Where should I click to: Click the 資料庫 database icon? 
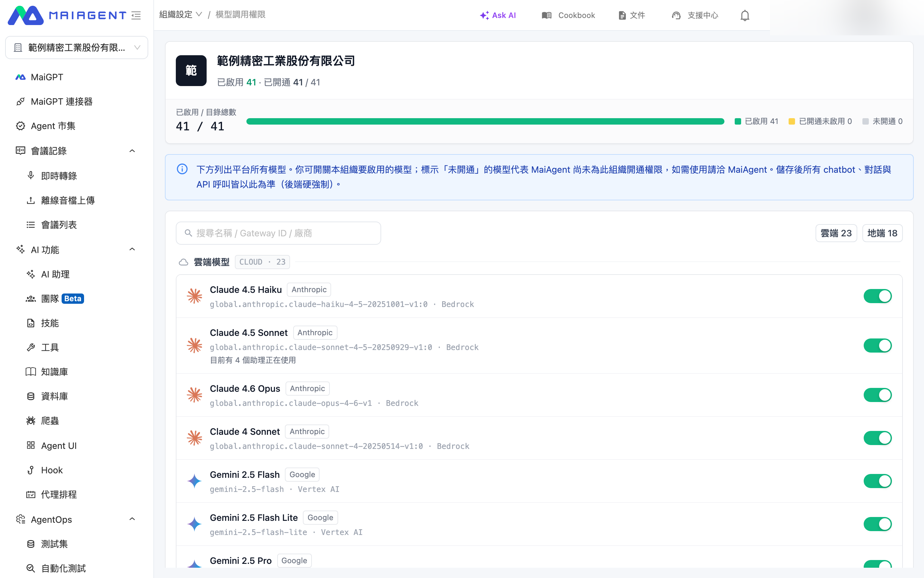pyautogui.click(x=31, y=397)
